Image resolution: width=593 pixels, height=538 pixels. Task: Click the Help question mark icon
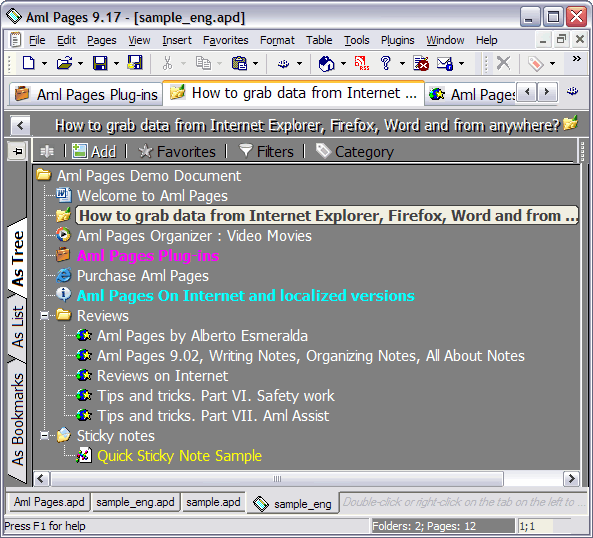pos(385,63)
